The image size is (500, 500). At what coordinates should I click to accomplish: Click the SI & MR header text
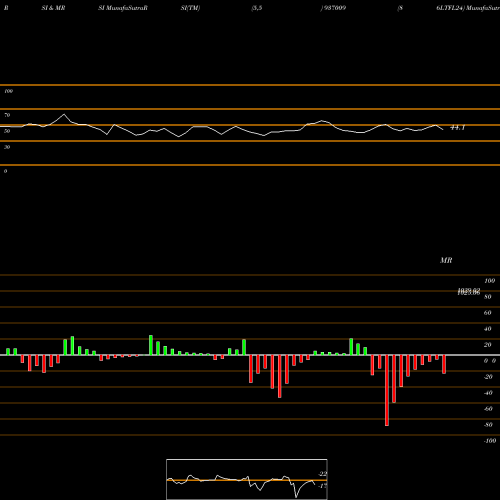pos(53,8)
